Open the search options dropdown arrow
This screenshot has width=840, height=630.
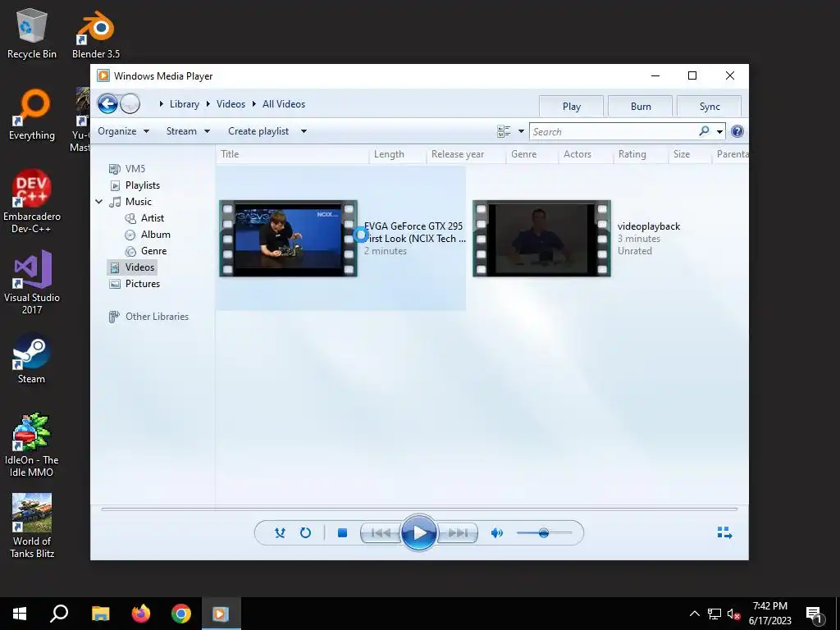(x=719, y=132)
